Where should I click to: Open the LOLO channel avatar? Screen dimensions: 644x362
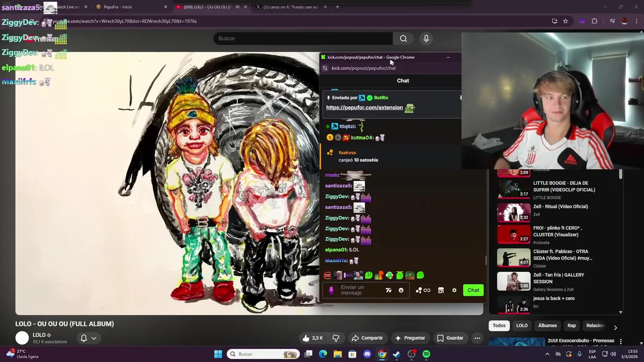22,338
